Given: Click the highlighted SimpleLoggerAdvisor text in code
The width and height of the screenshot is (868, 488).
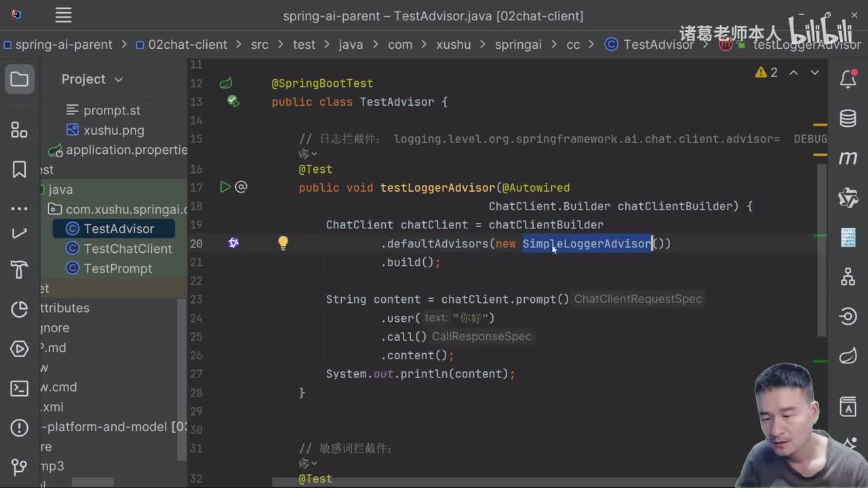Looking at the screenshot, I should (587, 243).
